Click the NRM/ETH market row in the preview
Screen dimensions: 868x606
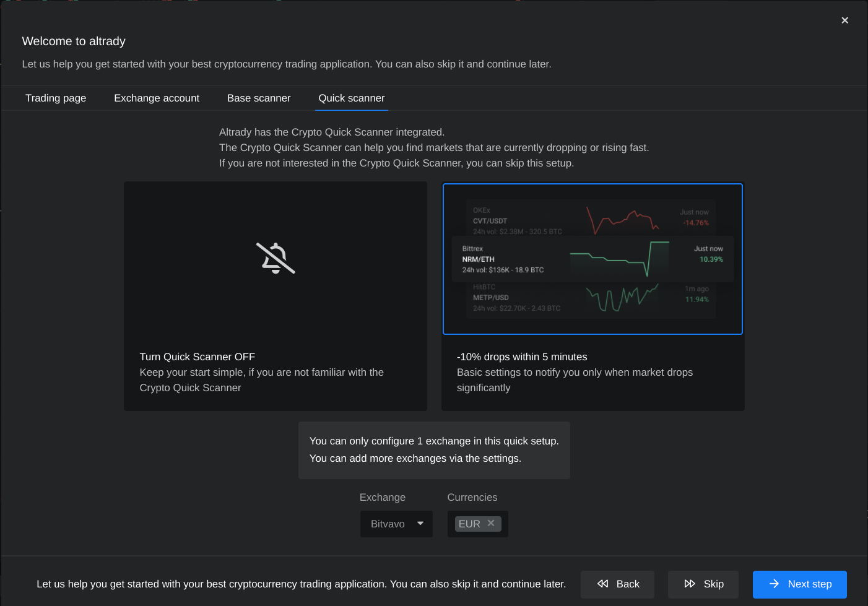592,259
